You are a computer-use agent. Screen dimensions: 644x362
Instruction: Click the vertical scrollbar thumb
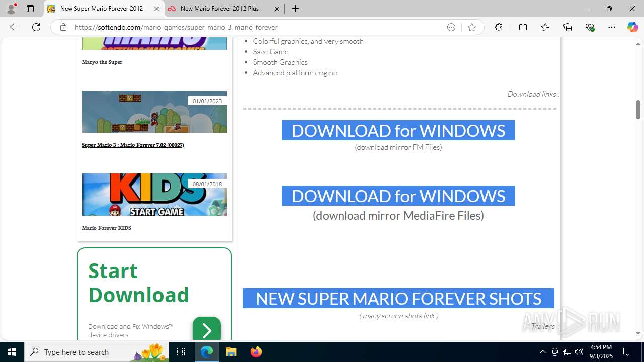638,110
